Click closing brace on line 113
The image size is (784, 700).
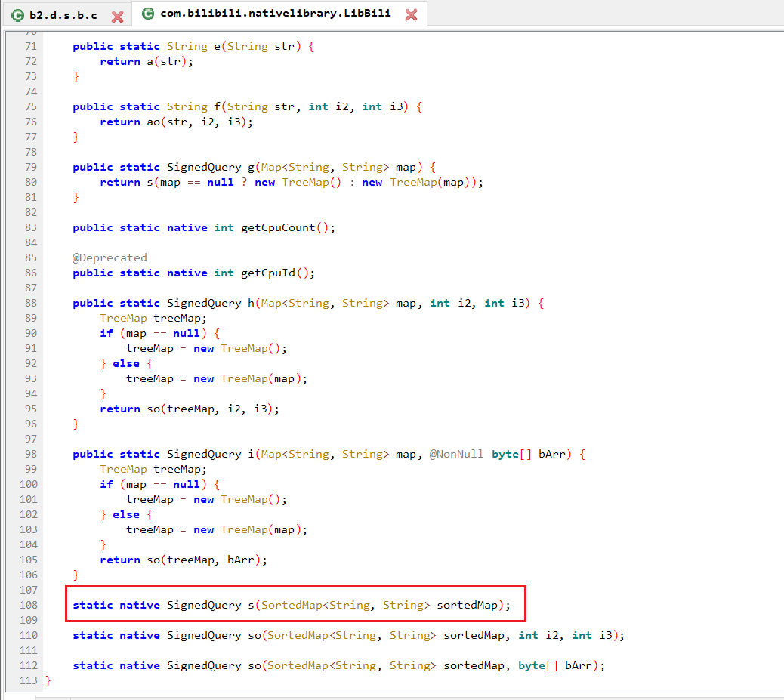pos(48,680)
